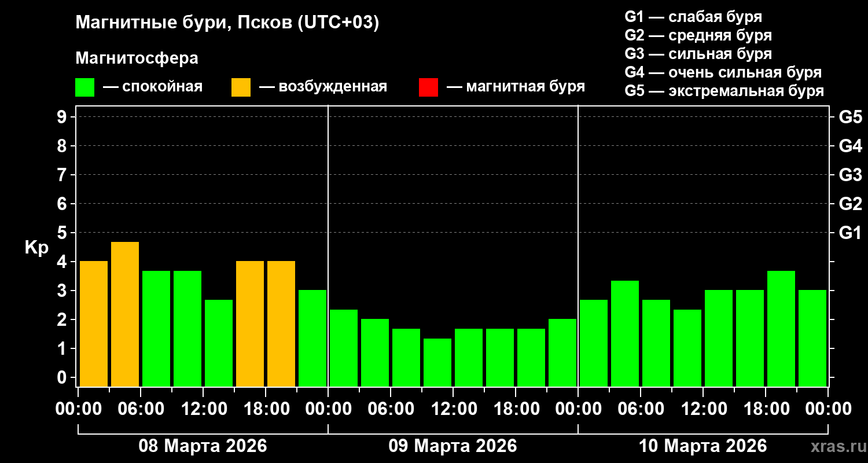The width and height of the screenshot is (868, 463).
Task: Click the 'G3' label on right axis
Action: pyautogui.click(x=850, y=175)
